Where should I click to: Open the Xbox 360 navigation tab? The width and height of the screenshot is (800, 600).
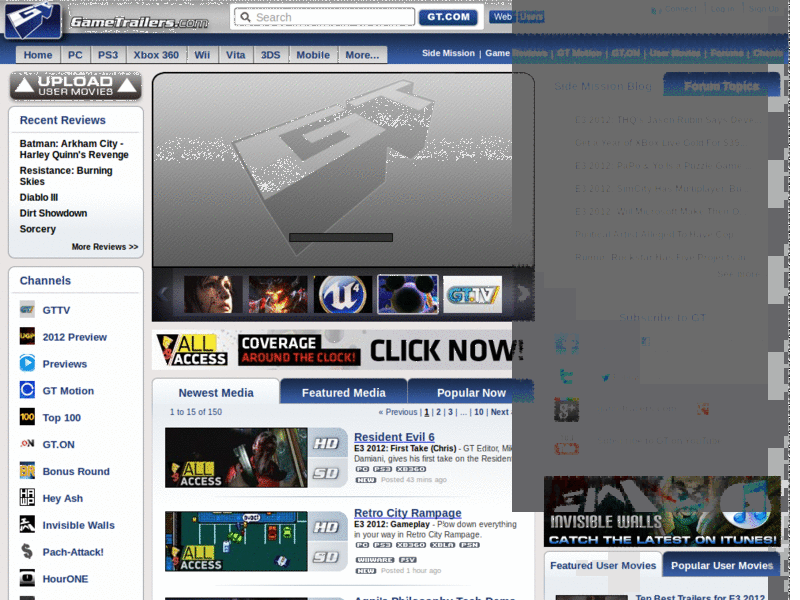point(156,55)
